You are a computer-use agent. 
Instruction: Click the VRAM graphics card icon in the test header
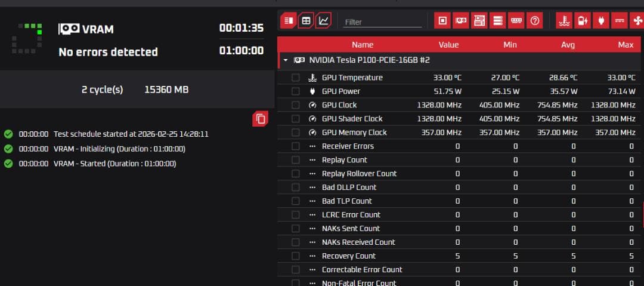tap(69, 29)
